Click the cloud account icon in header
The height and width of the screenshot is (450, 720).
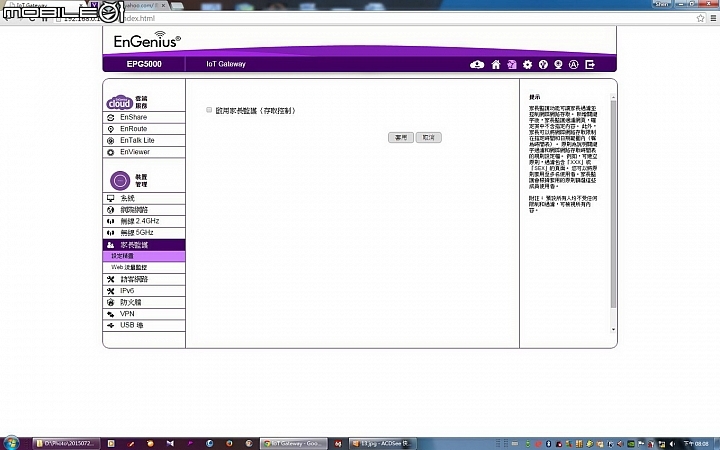[x=477, y=65]
